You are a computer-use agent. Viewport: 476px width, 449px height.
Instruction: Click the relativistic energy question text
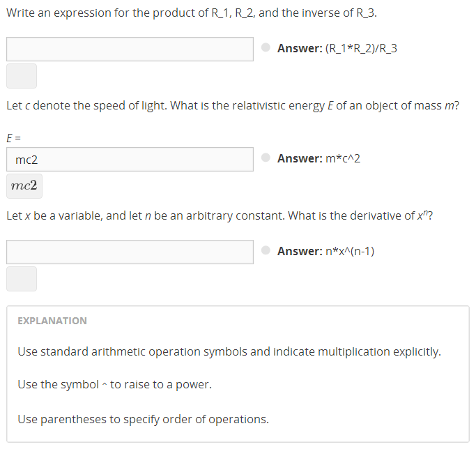[232, 107]
